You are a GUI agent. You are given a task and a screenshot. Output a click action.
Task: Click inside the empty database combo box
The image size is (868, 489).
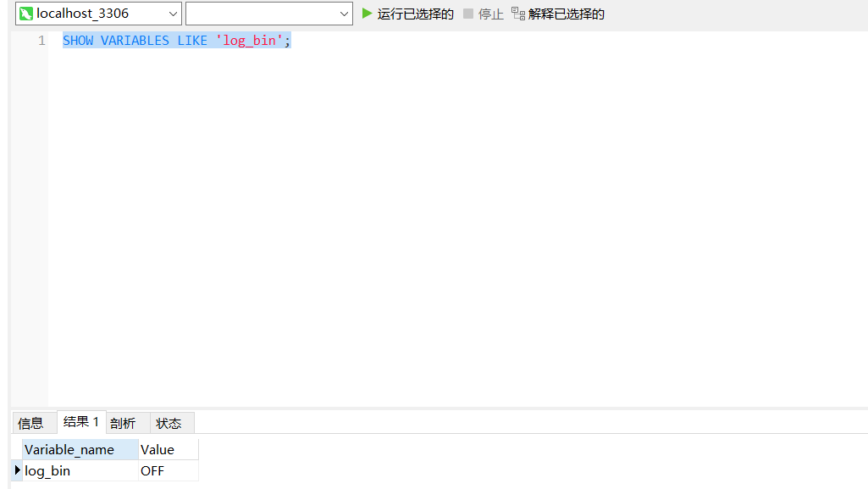(x=261, y=14)
